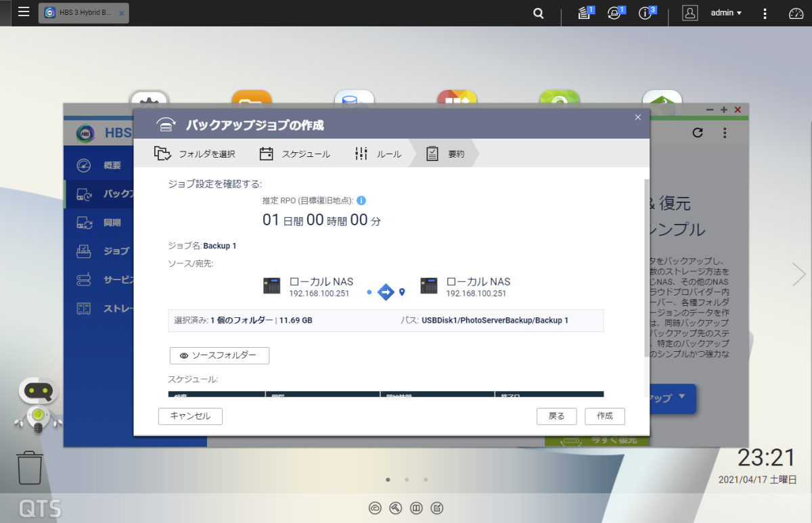Click the services sidebar icon in HBS
The height and width of the screenshot is (523, 812).
click(84, 279)
